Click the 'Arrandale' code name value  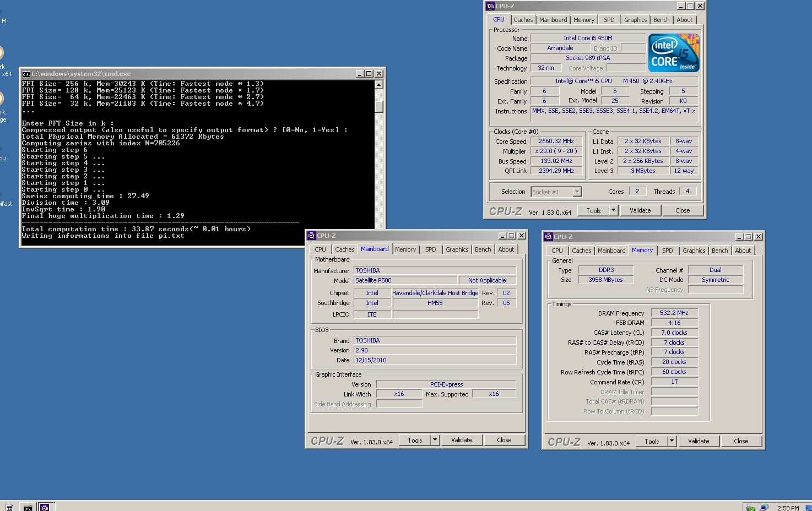[560, 48]
